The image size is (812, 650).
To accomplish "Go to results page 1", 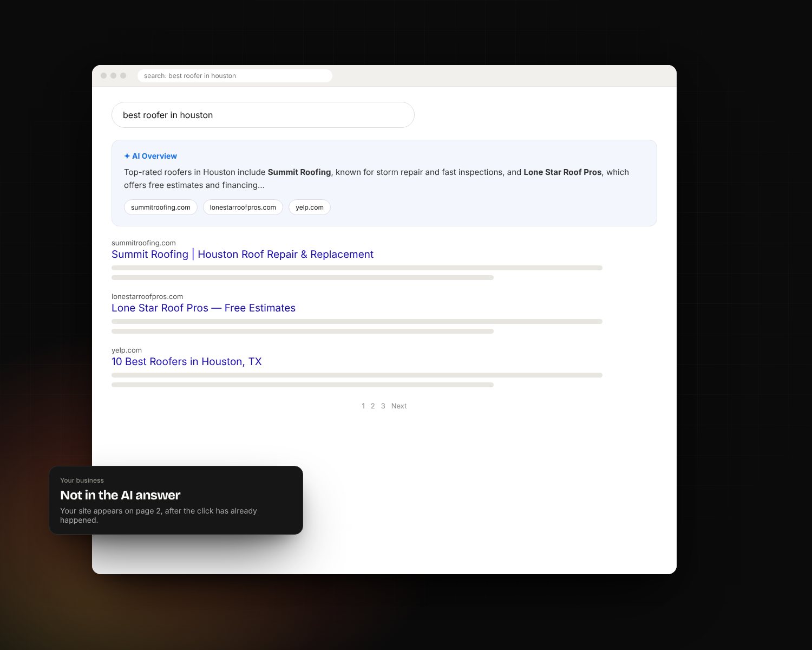I will [x=363, y=406].
